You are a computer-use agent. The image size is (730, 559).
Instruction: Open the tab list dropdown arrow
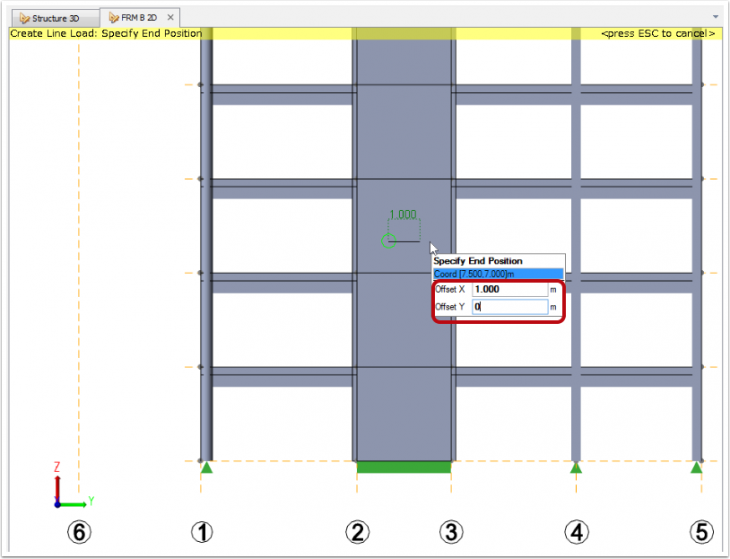coord(715,17)
